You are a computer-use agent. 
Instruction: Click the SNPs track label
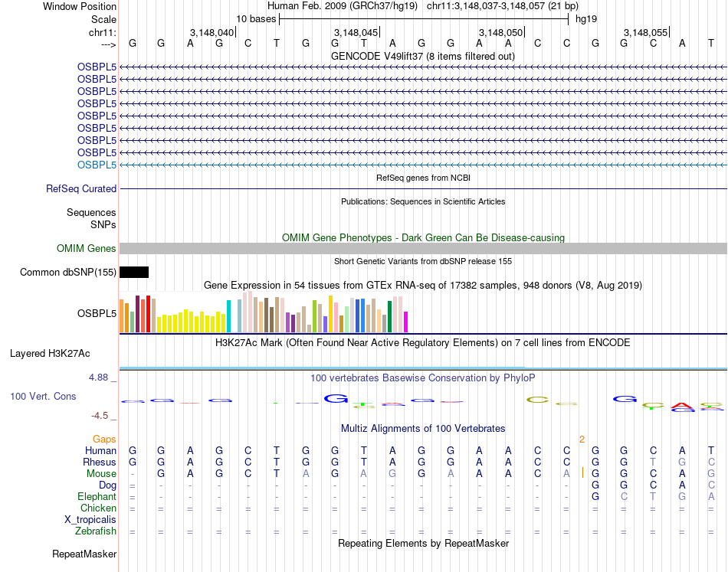pyautogui.click(x=103, y=224)
